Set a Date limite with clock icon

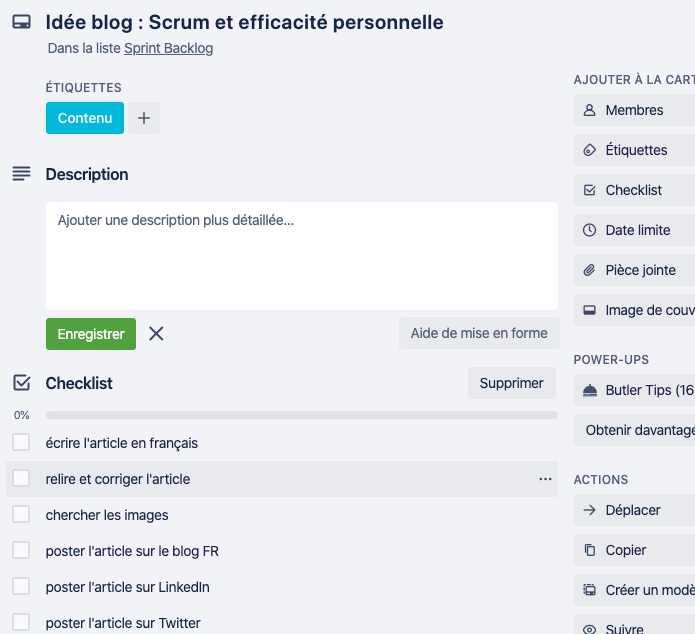(x=634, y=230)
